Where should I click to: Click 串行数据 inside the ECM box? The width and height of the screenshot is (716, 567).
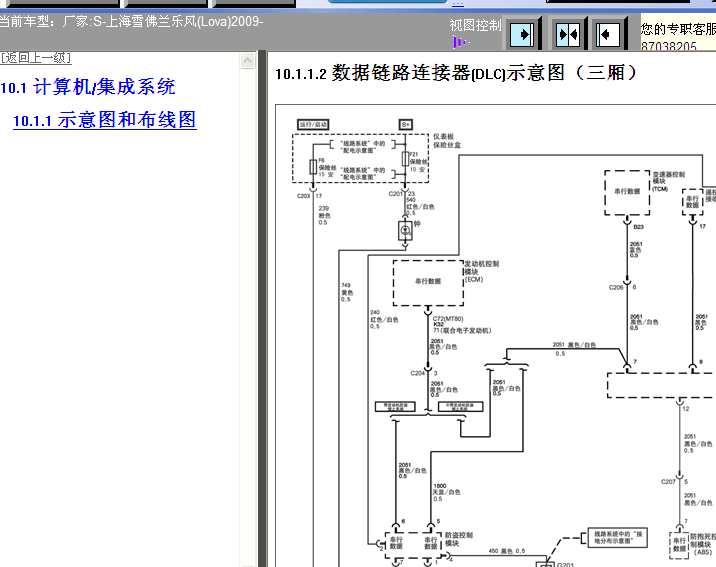pos(428,281)
